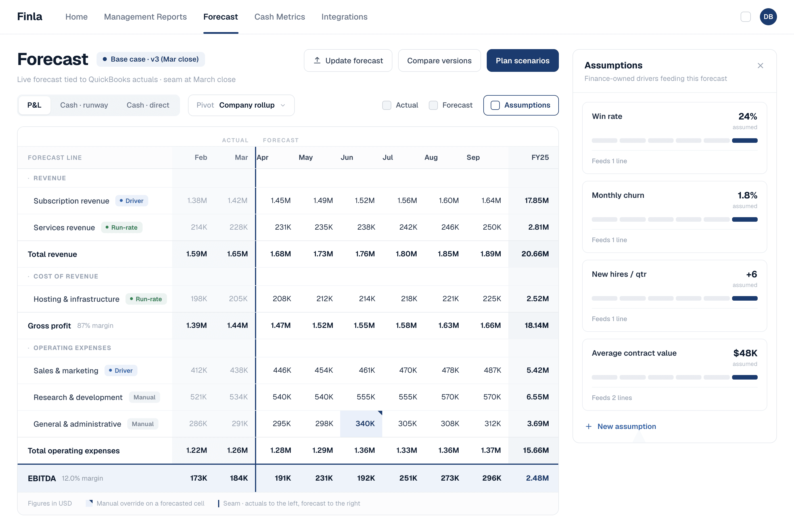This screenshot has width=794, height=532.
Task: Click the upload arrow icon on Update forecast
Action: pyautogui.click(x=317, y=60)
